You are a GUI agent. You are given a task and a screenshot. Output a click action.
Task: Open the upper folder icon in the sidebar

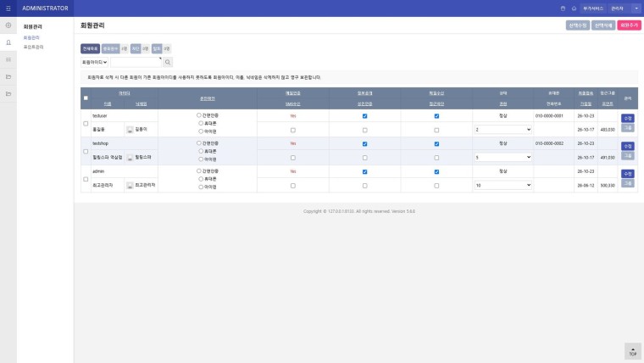click(x=8, y=77)
